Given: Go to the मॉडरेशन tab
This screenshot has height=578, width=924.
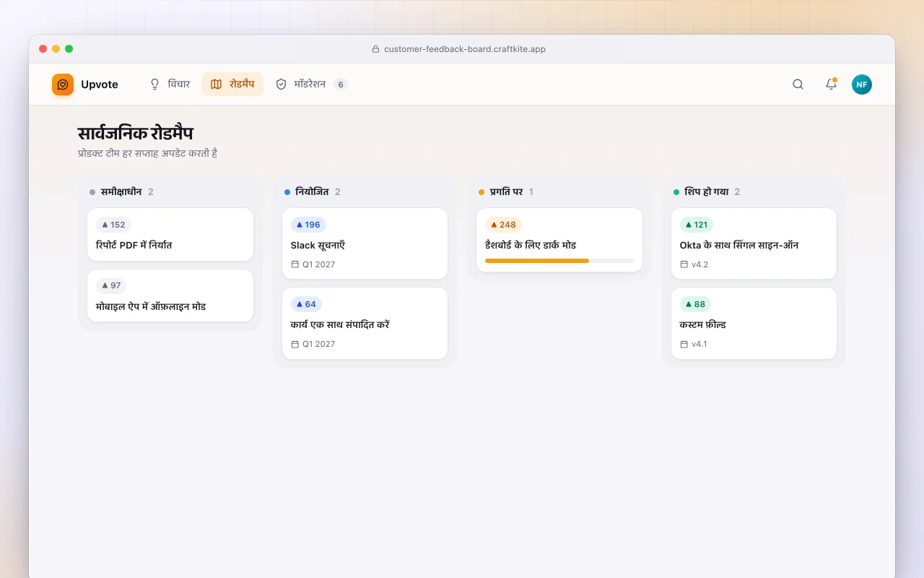Looking at the screenshot, I should (x=312, y=85).
